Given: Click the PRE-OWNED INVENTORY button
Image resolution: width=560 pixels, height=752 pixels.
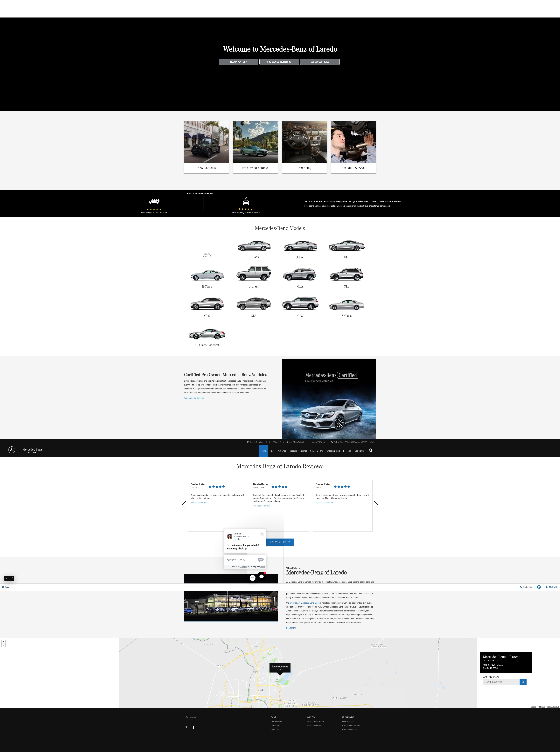Looking at the screenshot, I should (279, 62).
